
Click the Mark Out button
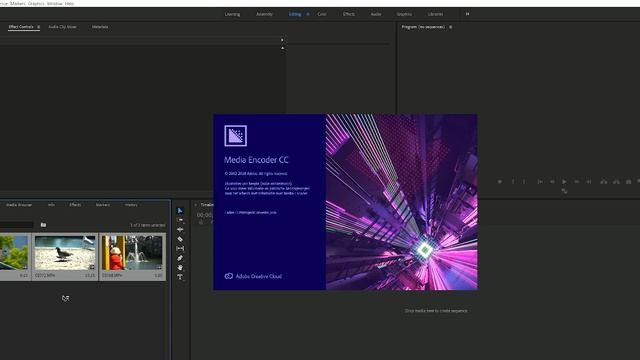tap(524, 182)
